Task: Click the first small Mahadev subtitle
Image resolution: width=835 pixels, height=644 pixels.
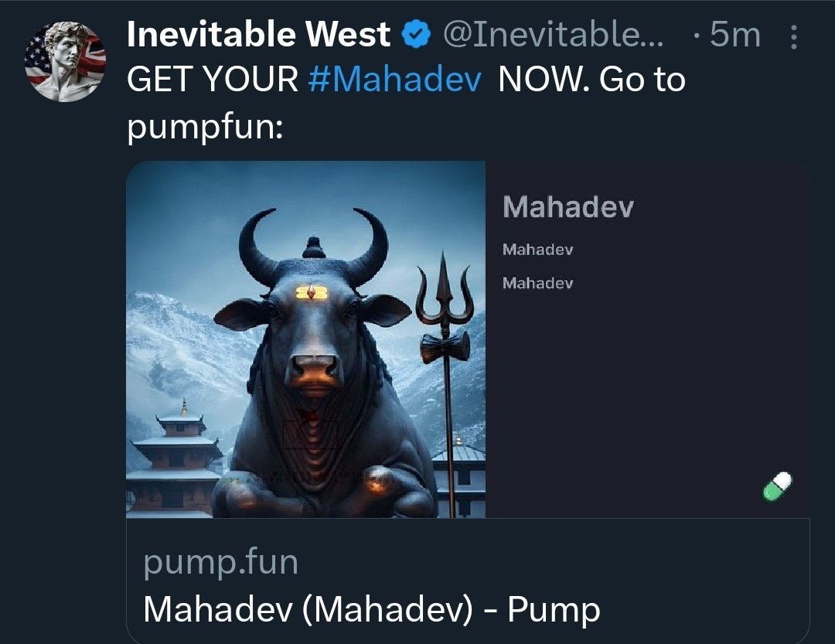Action: coord(538,249)
